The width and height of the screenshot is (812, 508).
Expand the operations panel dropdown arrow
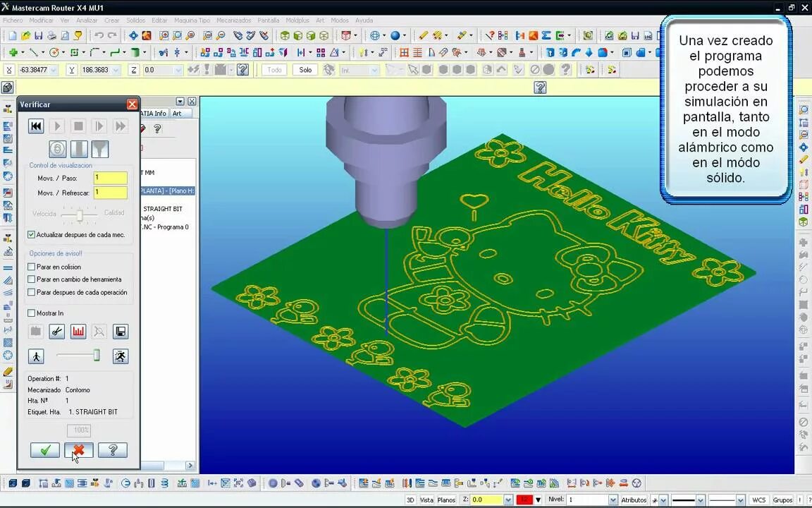click(180, 101)
